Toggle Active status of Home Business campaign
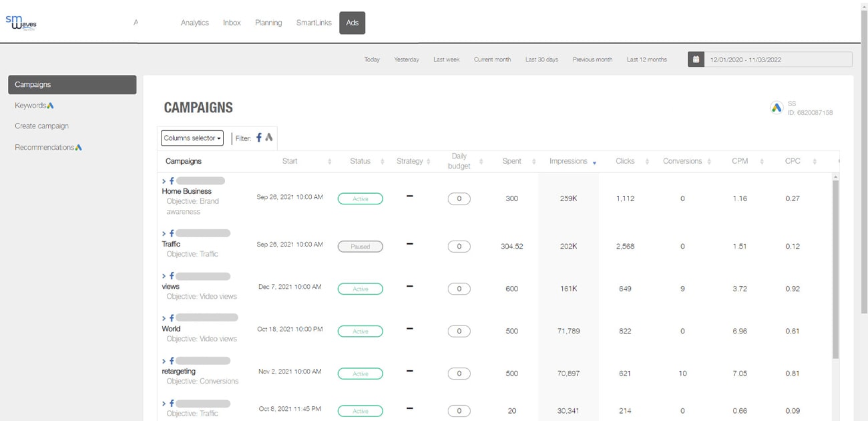868x421 pixels. click(x=360, y=198)
